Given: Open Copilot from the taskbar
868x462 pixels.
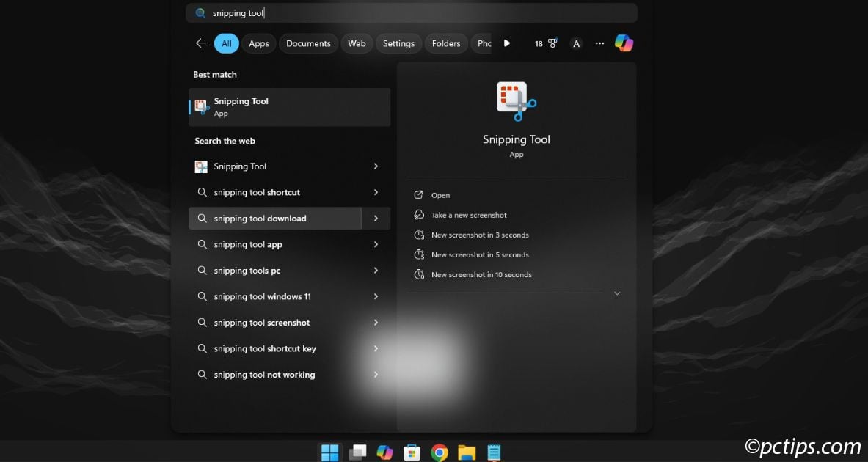Looking at the screenshot, I should click(384, 452).
